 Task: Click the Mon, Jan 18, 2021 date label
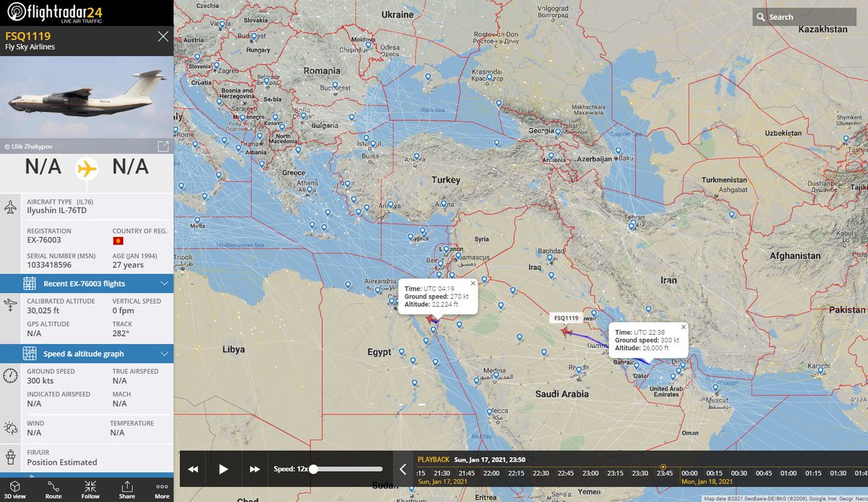707,482
